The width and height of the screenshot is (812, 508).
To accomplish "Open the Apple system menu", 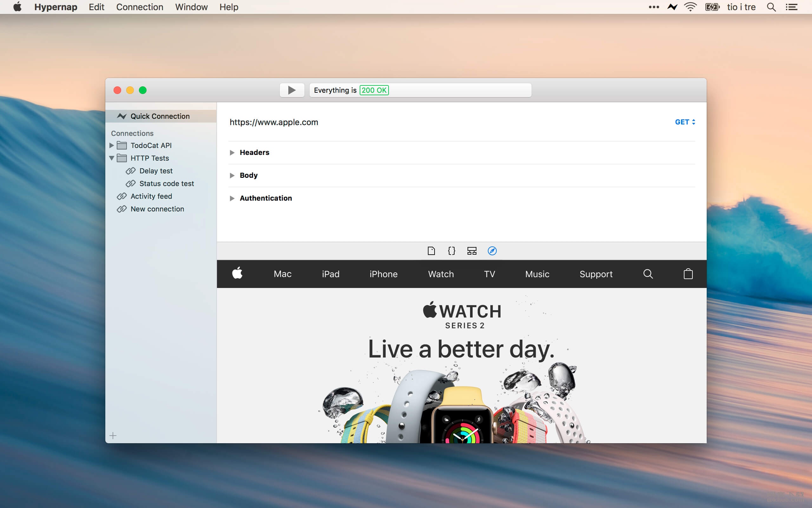I will click(x=17, y=7).
